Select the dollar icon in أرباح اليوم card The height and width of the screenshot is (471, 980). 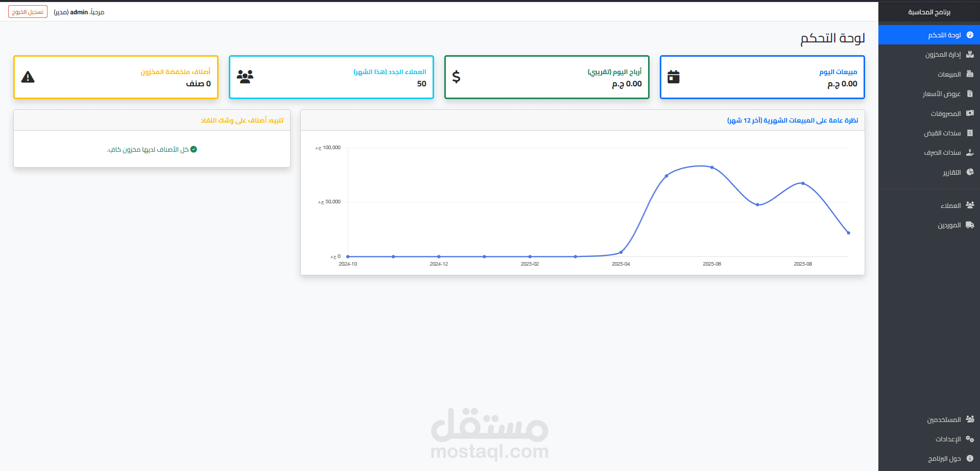click(x=456, y=77)
